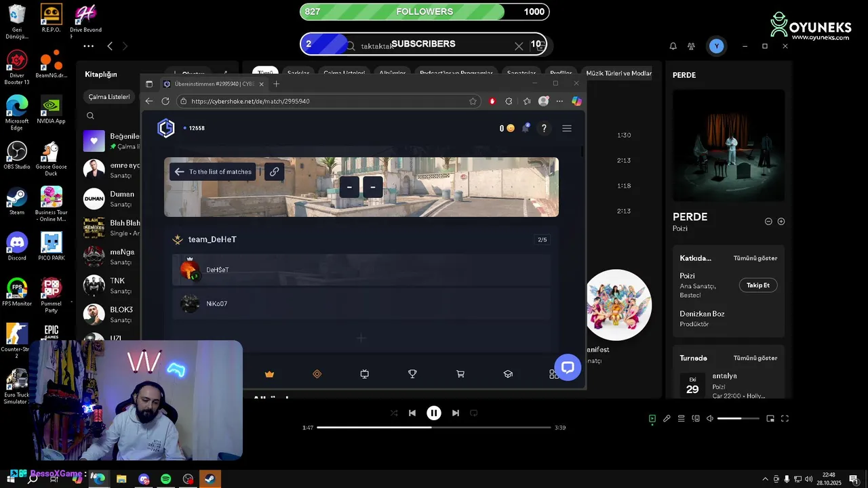Click the URL address bar
This screenshot has height=488, width=868.
(x=328, y=101)
